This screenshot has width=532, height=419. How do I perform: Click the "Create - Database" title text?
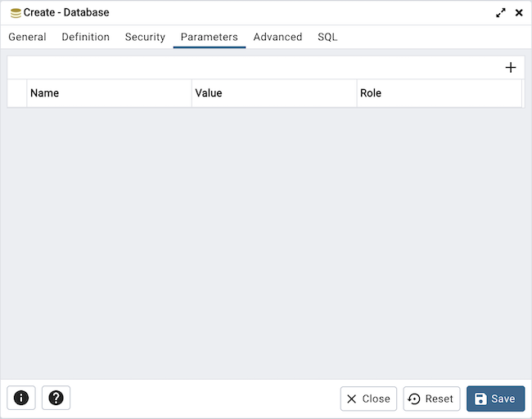(x=66, y=13)
